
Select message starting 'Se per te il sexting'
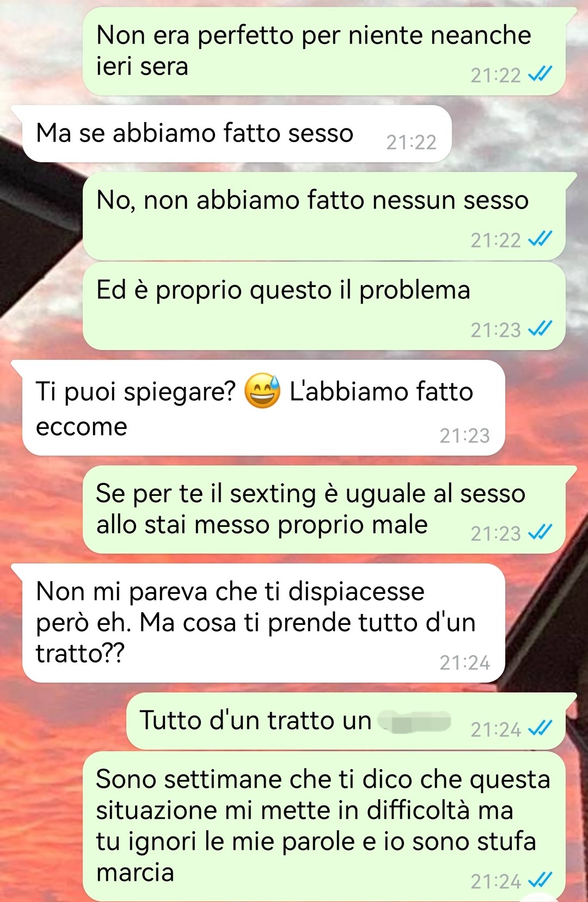324,510
